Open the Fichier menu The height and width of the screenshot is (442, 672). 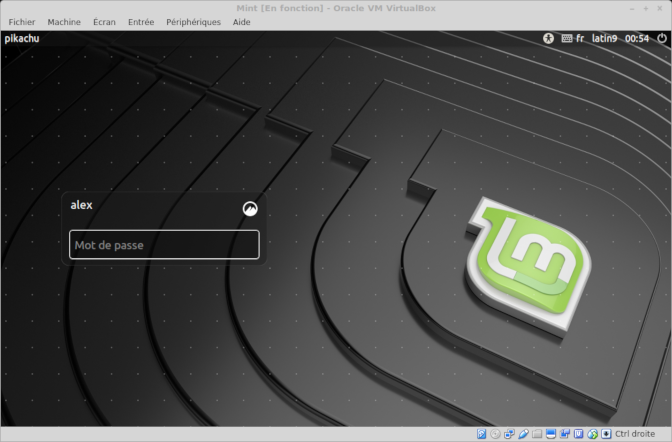21,21
